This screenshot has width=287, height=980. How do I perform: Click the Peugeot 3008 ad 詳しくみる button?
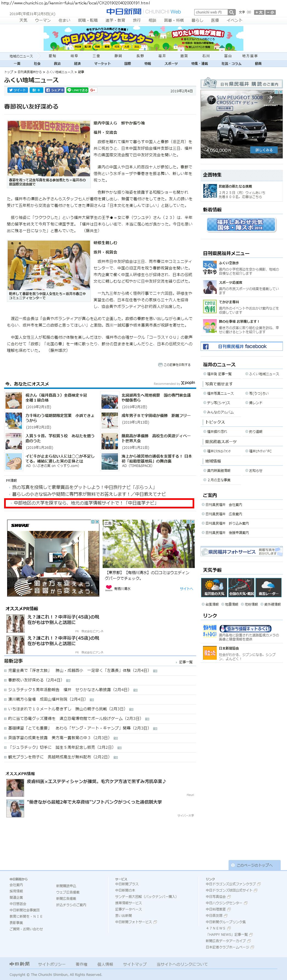pyautogui.click(x=264, y=150)
